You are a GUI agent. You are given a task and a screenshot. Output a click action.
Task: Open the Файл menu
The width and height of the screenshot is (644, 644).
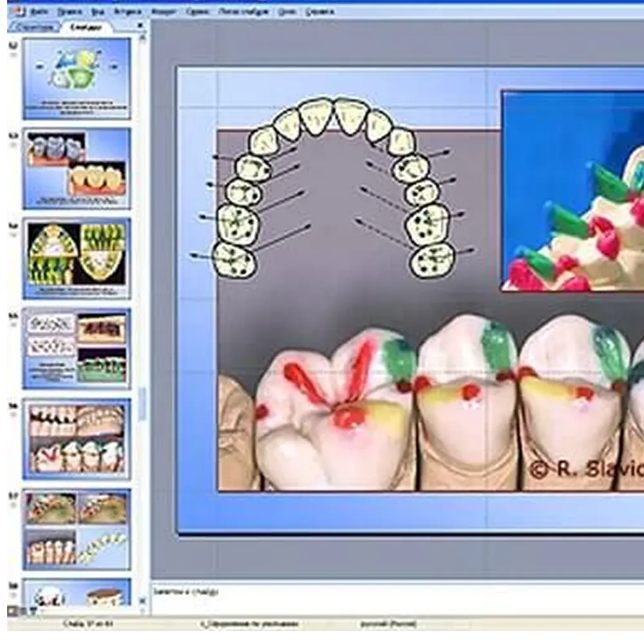pyautogui.click(x=39, y=12)
